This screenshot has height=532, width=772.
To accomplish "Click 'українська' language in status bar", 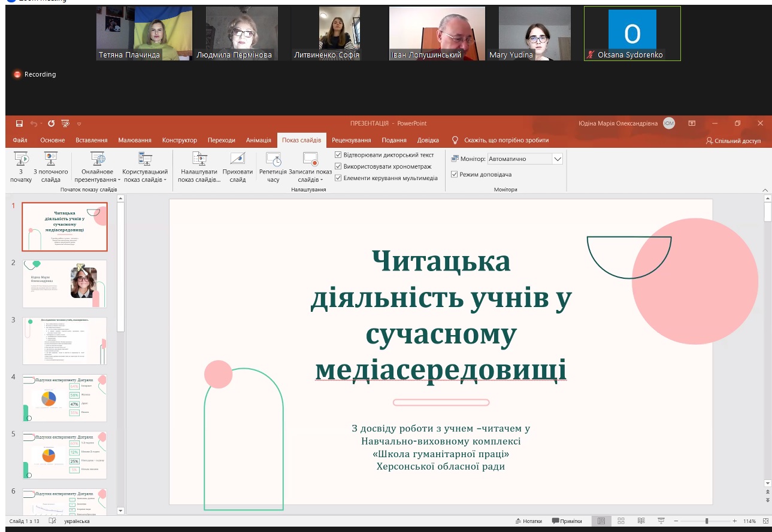I will (x=77, y=521).
